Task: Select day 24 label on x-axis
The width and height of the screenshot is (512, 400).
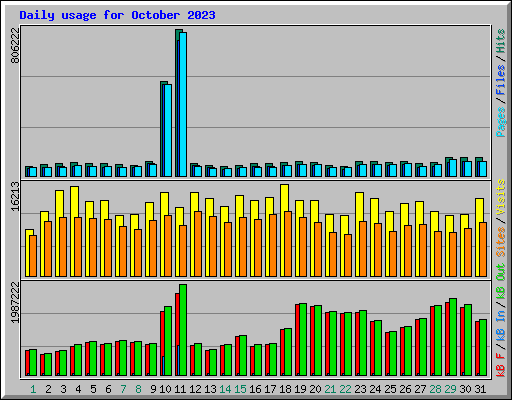Action: [375, 389]
